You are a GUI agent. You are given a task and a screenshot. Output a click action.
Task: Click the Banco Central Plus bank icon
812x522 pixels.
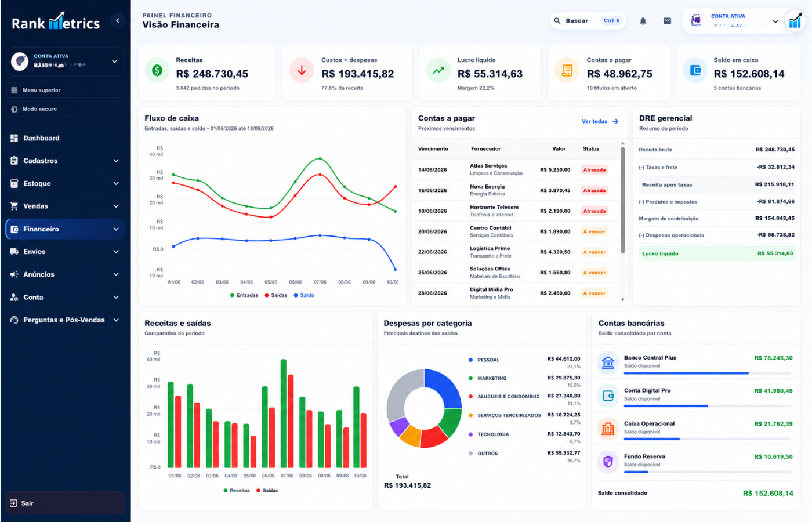pos(608,362)
